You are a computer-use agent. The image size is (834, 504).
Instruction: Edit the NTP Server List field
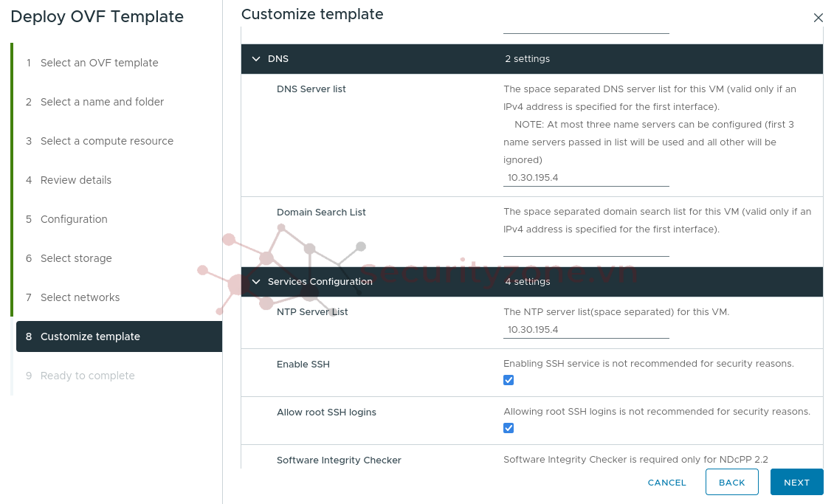(586, 330)
